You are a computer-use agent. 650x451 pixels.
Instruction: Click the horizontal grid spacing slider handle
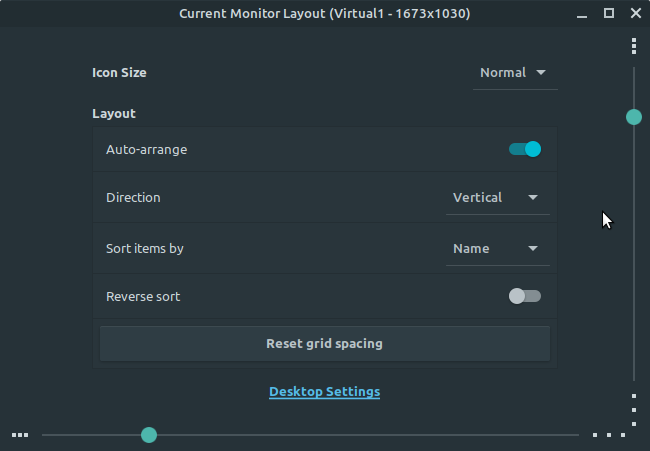click(x=149, y=435)
